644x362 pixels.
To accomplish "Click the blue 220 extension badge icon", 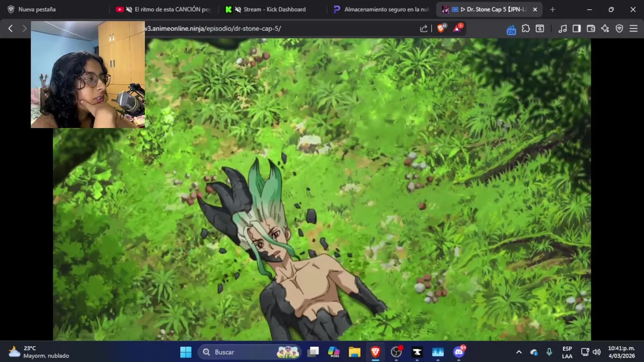I will (511, 29).
